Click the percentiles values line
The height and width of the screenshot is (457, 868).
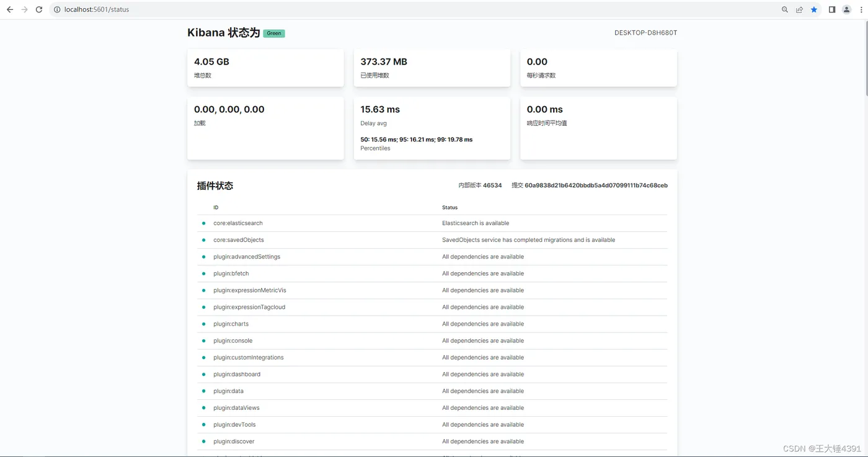(416, 140)
